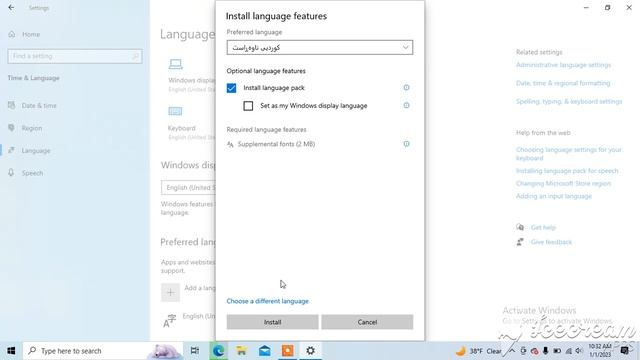Open Adding an input language link

pos(553,196)
